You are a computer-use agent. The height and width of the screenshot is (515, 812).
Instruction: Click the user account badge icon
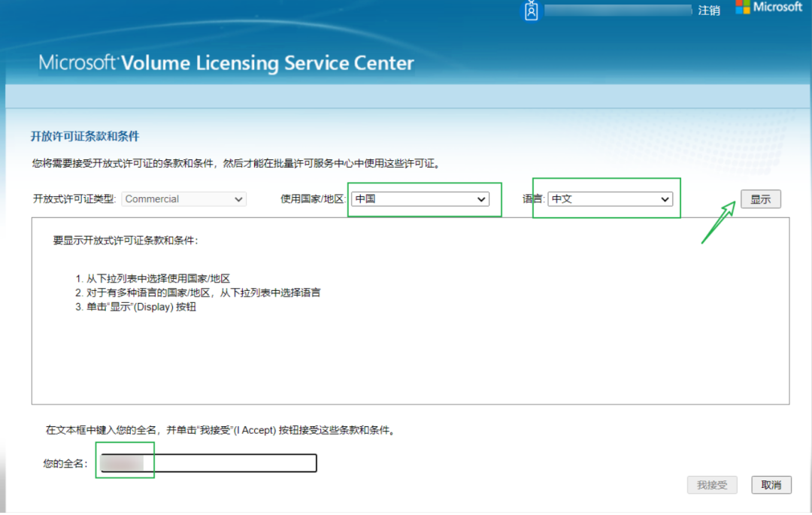(531, 11)
